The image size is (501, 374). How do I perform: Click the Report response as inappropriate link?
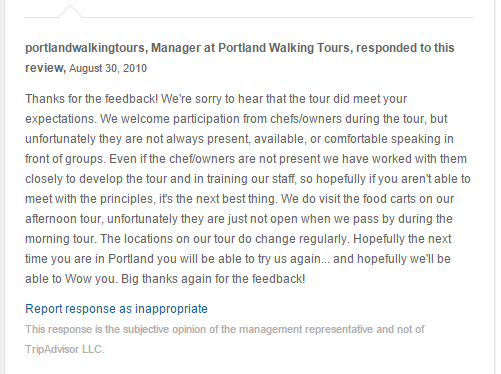tap(116, 309)
